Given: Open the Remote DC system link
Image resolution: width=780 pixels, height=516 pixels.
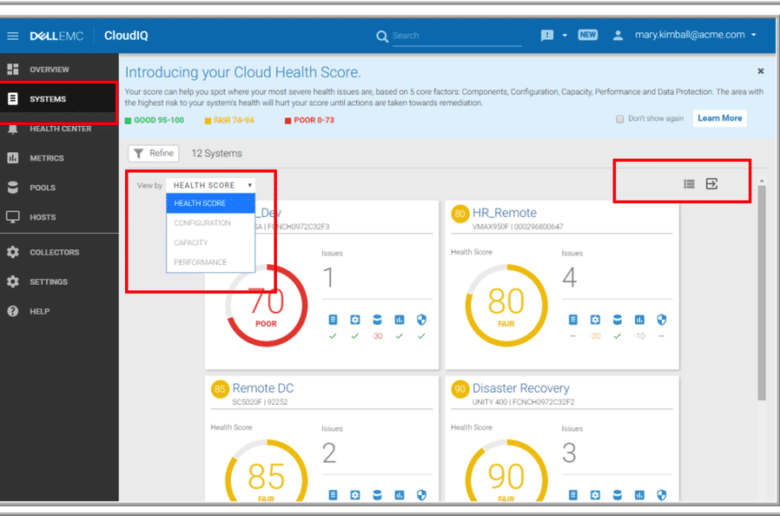Looking at the screenshot, I should click(263, 388).
